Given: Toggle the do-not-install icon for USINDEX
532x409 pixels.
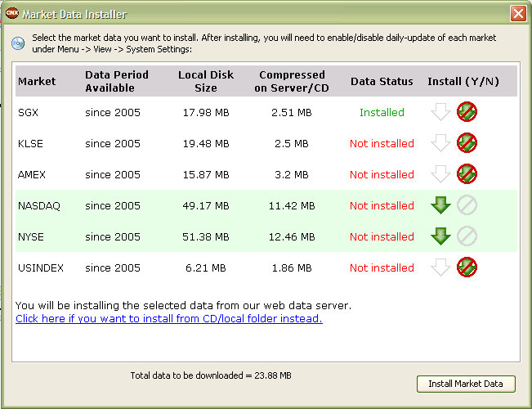Looking at the screenshot, I should click(x=467, y=267).
